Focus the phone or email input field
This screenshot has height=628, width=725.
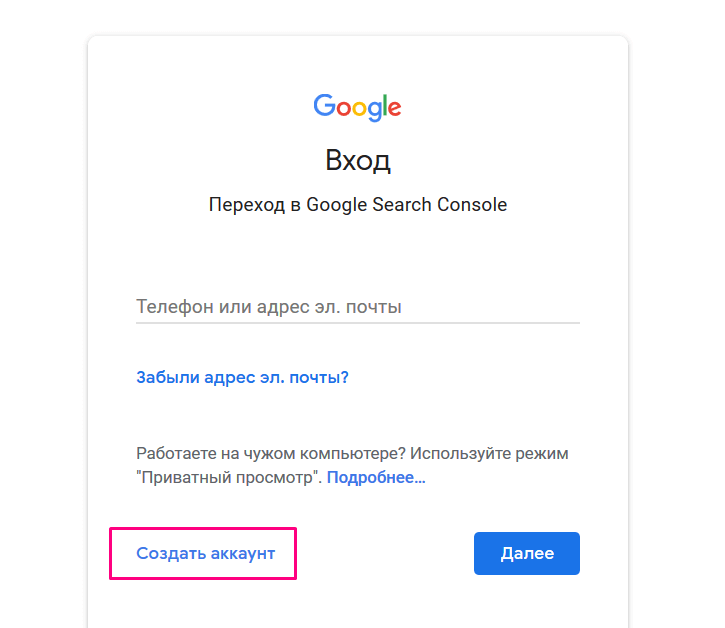pos(357,306)
